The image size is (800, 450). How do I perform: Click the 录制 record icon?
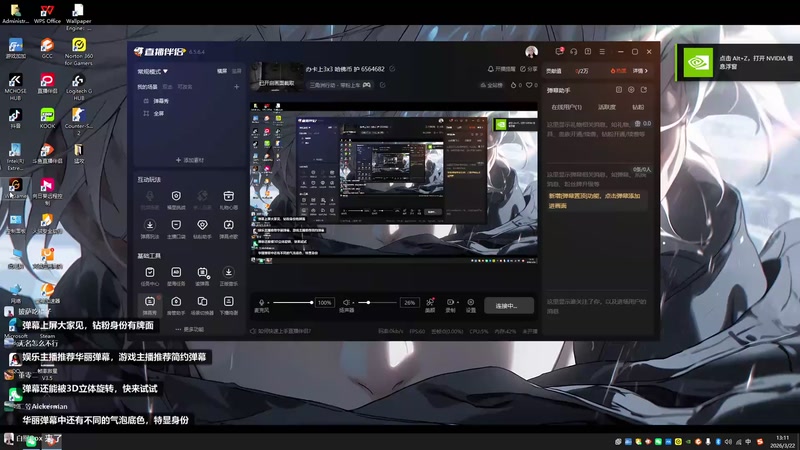450,305
